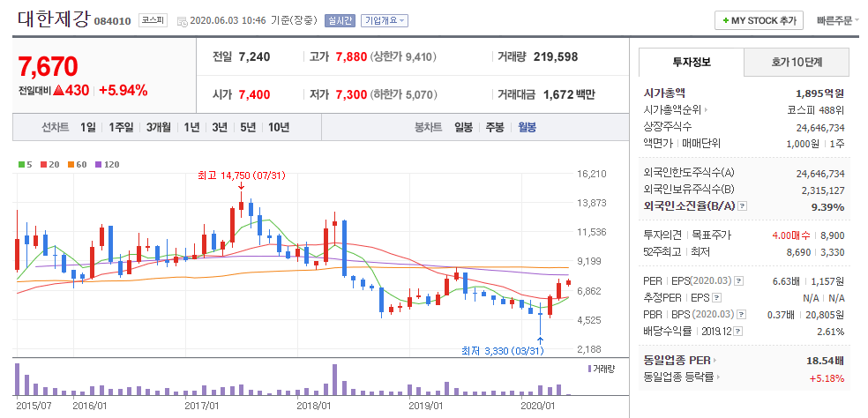Switch candlestick chart to 월봉
The height and width of the screenshot is (418, 868).
point(527,127)
